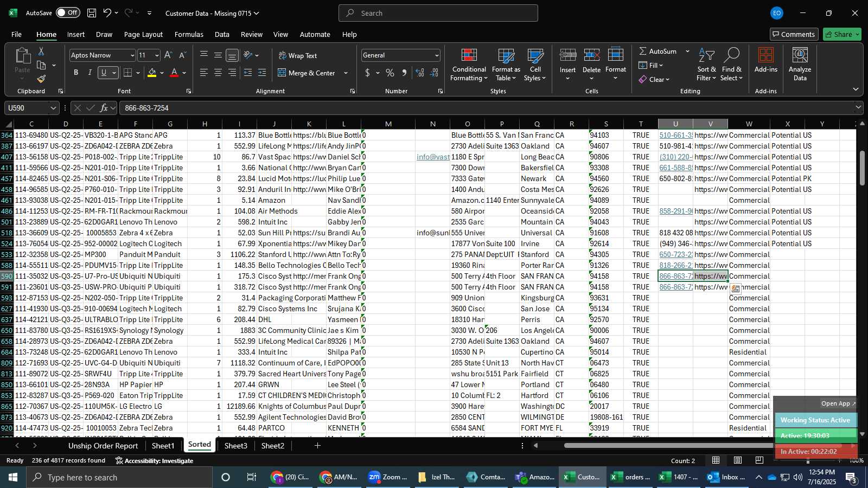Open the File menu
Screen dimensions: 868x488
[16, 34]
